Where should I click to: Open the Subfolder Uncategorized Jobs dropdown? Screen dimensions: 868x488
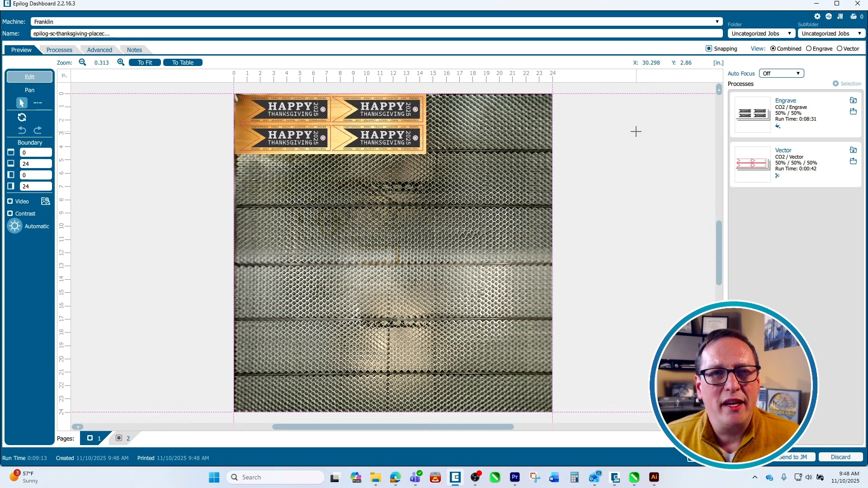click(x=831, y=33)
